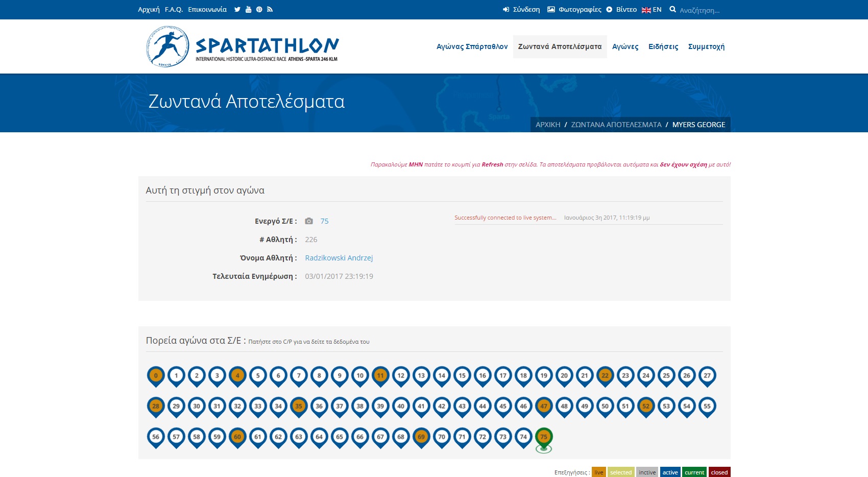Open the Αγώνες menu
This screenshot has width=868, height=477.
coord(625,46)
